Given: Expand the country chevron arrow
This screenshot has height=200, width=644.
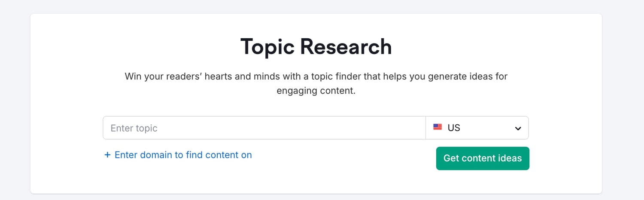Looking at the screenshot, I should pyautogui.click(x=518, y=128).
